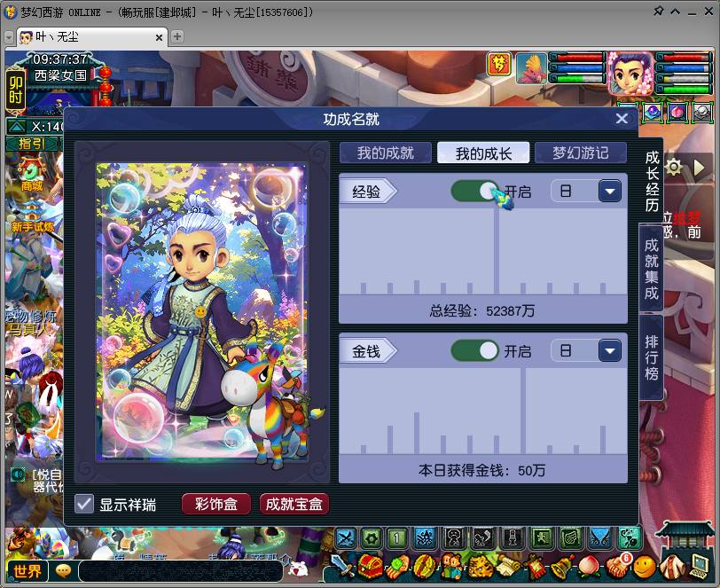Click the green wing shortcut icon
Viewport: 720px width, 588px height.
(x=571, y=537)
